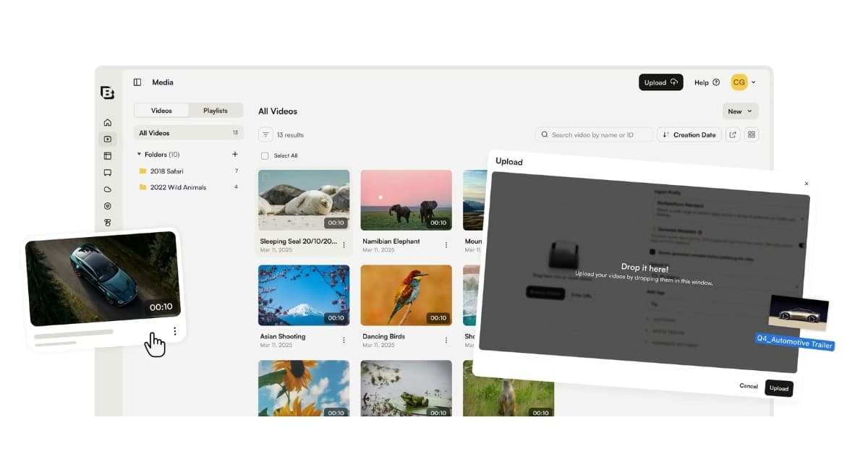
Task: Open options menu for Namibian Elephant video
Action: pyautogui.click(x=446, y=245)
